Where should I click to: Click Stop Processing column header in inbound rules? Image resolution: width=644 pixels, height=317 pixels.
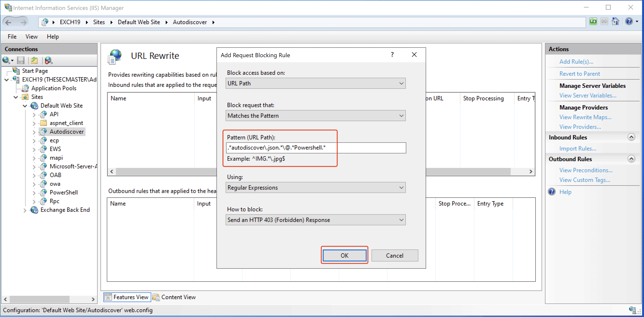pyautogui.click(x=483, y=98)
